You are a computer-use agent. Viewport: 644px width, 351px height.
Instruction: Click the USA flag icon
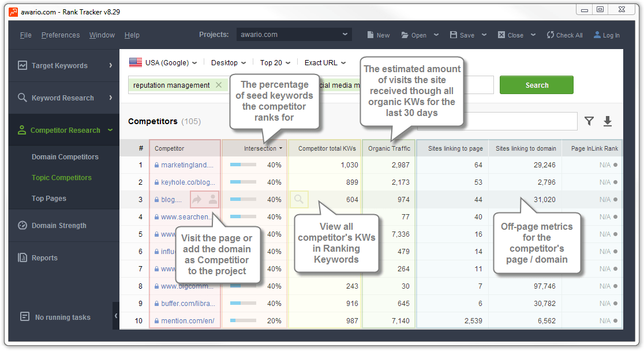click(x=136, y=62)
